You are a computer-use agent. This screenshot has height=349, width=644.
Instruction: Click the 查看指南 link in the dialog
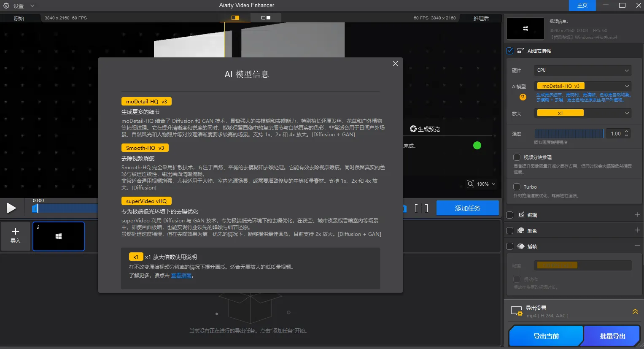pos(181,276)
